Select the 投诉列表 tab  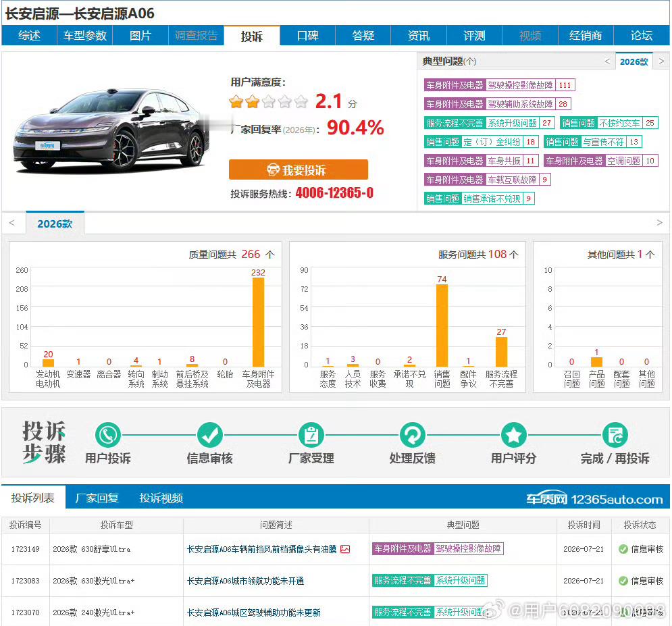(x=33, y=498)
